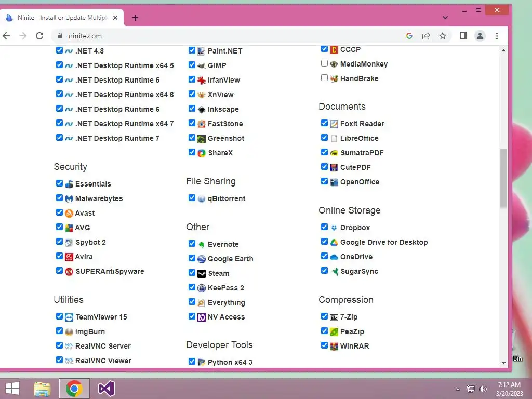Click the Avira red icon
The image size is (532, 399).
(69, 257)
